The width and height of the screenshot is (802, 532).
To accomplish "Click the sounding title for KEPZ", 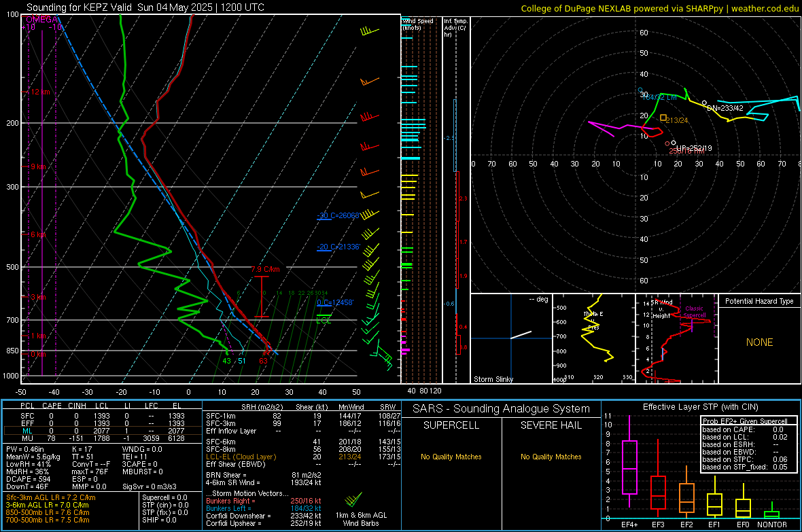I will (x=145, y=7).
